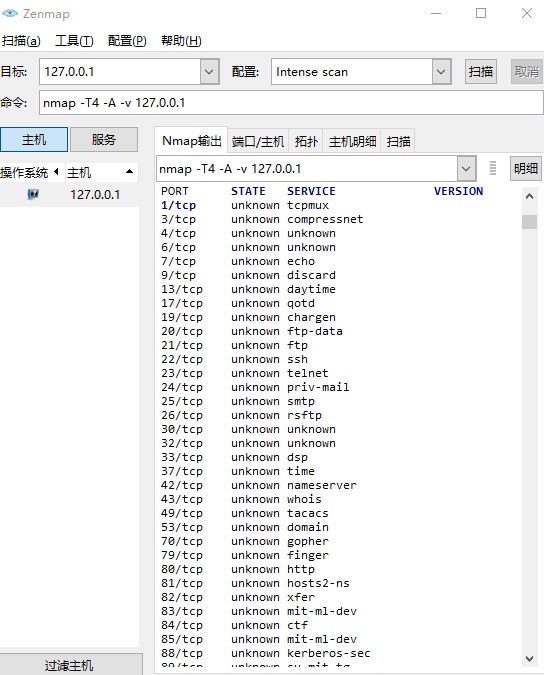Click the SERVICE column header text

tap(312, 191)
